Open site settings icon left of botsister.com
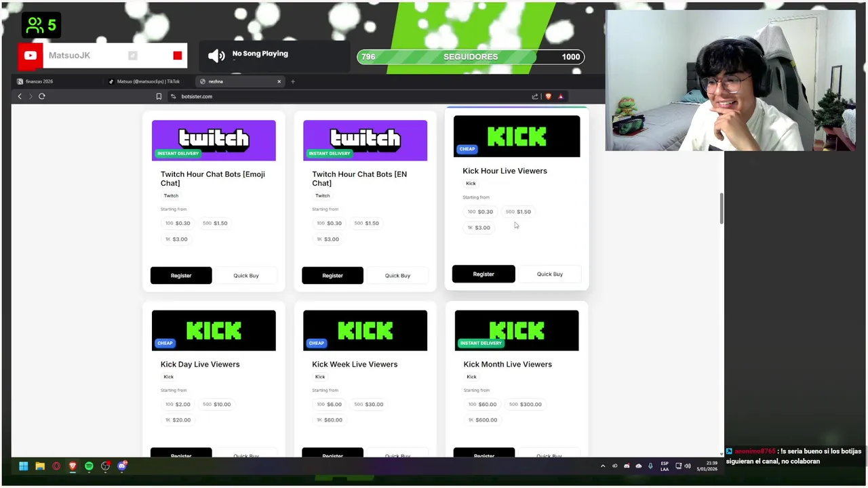868x488 pixels. 173,96
